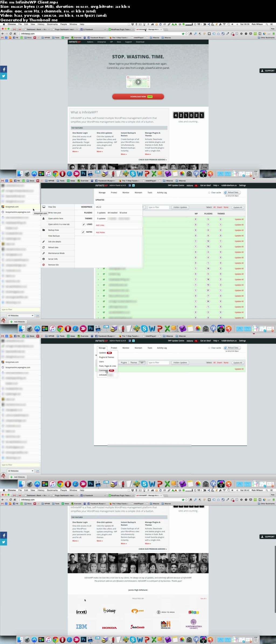Viewport: 276px width, 644px height.
Task: Open Docs in the InfiniteWP site navigation
Action: (x=119, y=42)
